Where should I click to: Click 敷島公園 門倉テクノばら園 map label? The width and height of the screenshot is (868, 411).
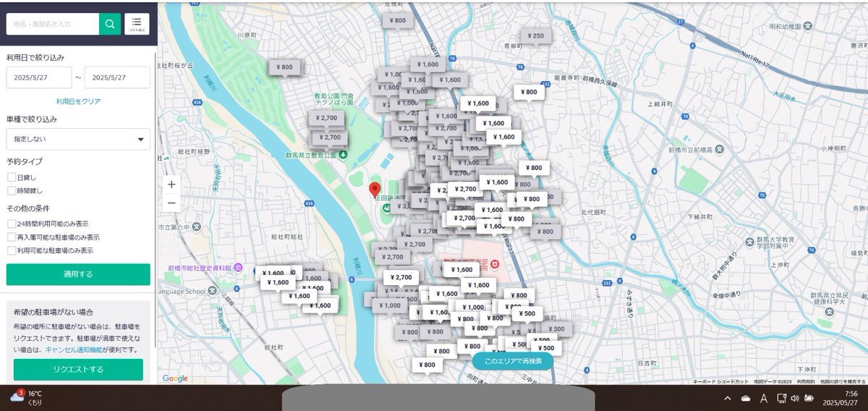[x=333, y=99]
